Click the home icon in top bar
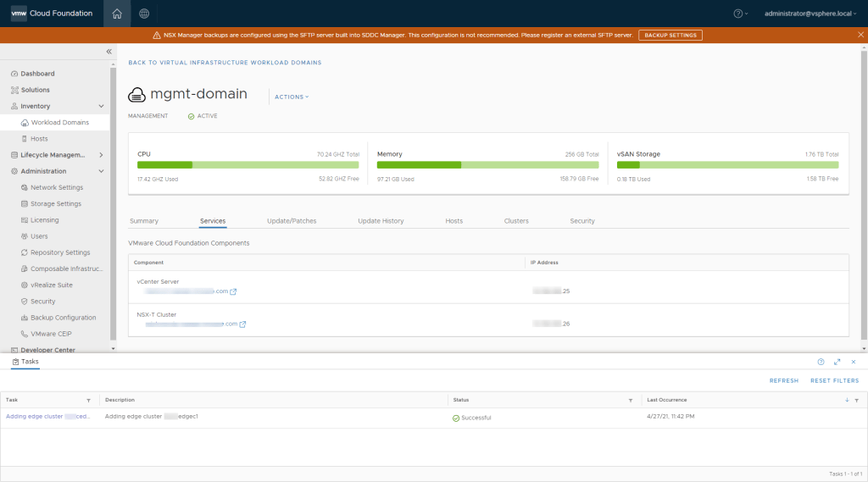This screenshot has height=482, width=868. point(117,14)
